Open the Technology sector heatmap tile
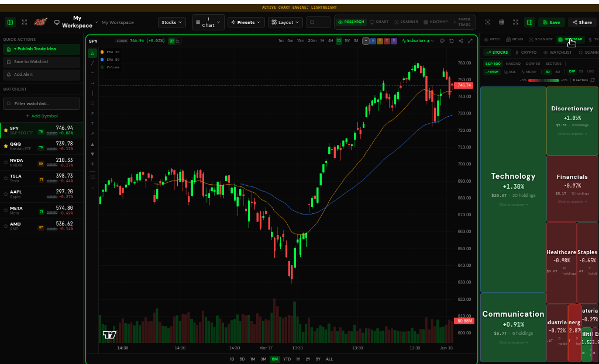Image resolution: width=599 pixels, height=364 pixels. point(513,190)
